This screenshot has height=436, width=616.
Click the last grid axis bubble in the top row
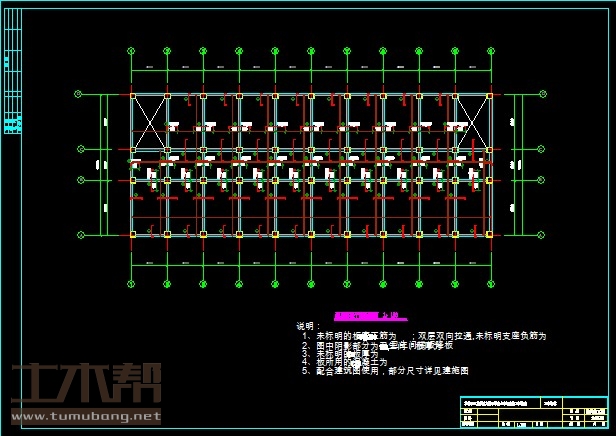[490, 50]
